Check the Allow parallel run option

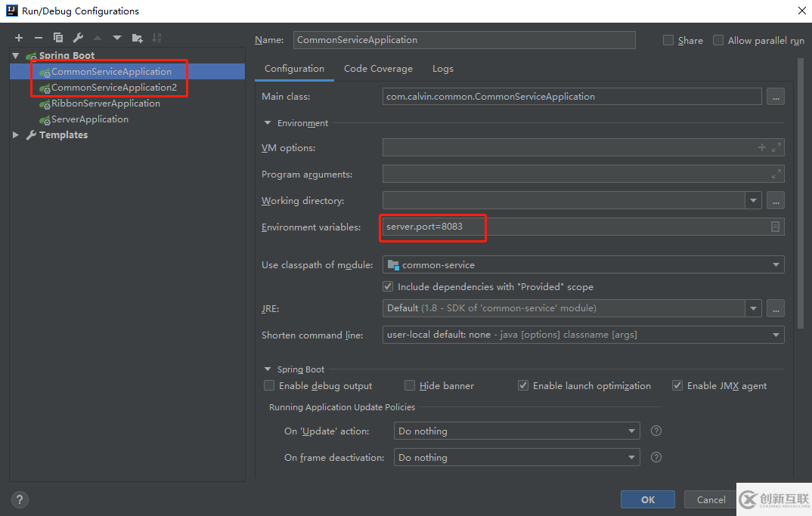[718, 40]
